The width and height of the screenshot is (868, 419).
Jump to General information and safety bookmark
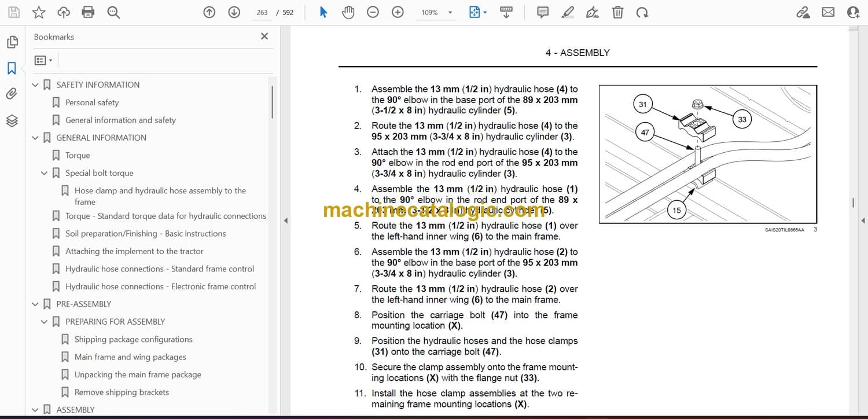pos(120,120)
